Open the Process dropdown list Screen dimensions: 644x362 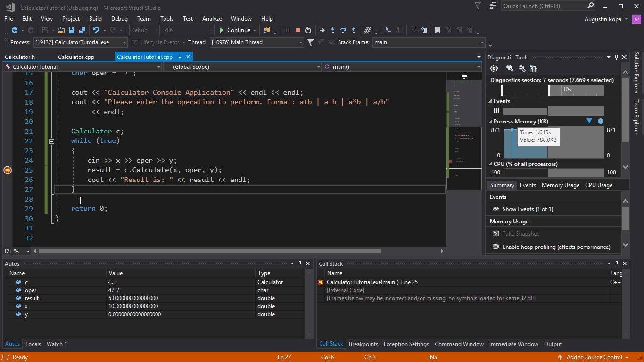click(x=124, y=42)
